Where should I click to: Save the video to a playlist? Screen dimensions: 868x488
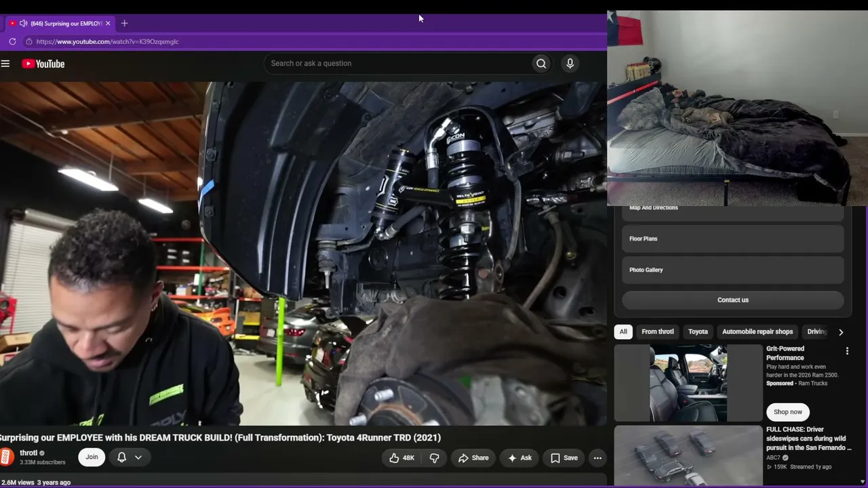564,458
